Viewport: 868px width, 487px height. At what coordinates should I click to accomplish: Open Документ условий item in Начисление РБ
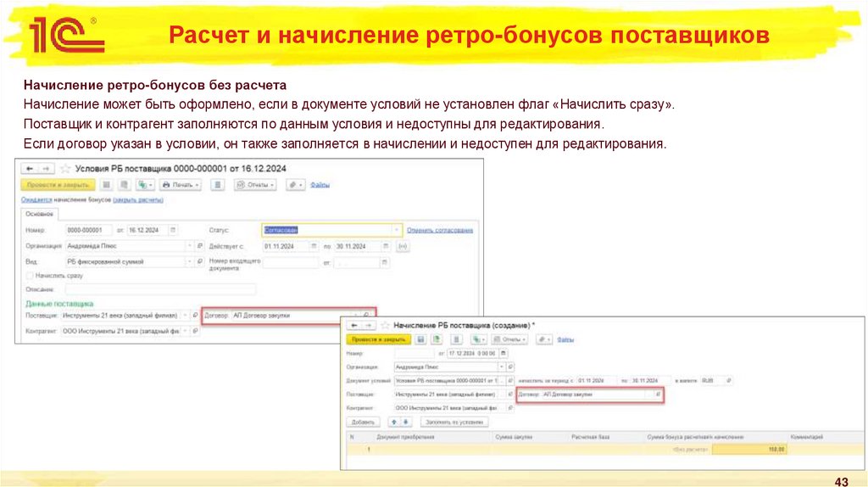pyautogui.click(x=510, y=381)
